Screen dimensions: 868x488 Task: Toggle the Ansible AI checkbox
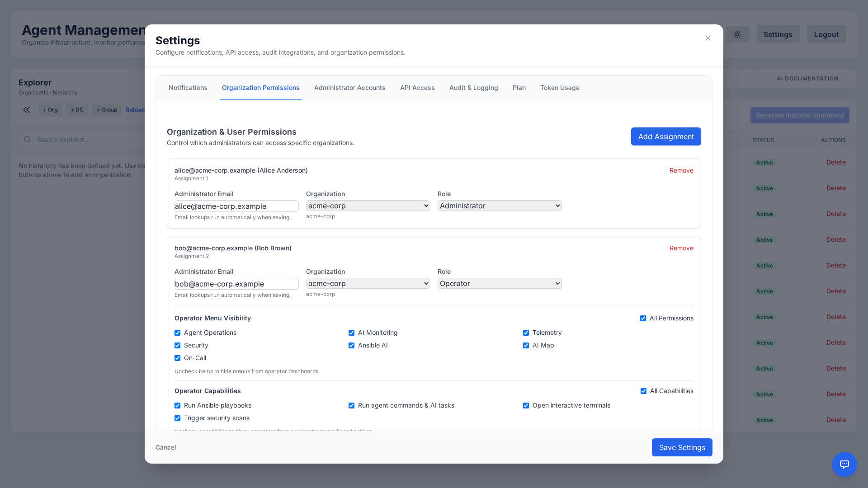[x=351, y=346]
